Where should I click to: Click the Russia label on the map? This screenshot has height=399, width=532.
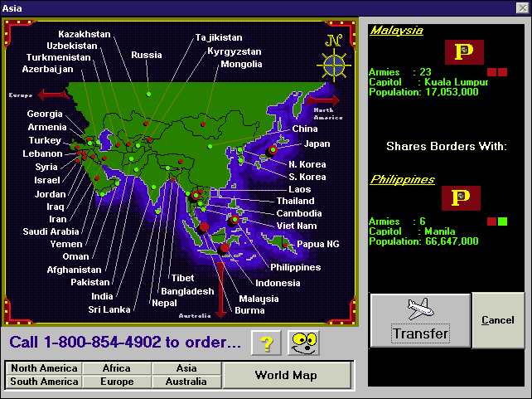click(x=147, y=55)
